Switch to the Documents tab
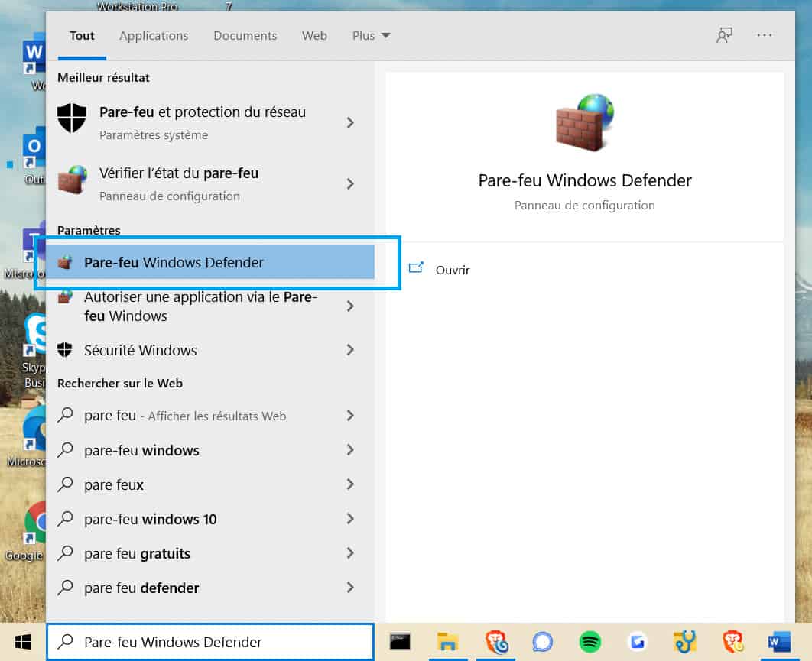 point(245,36)
